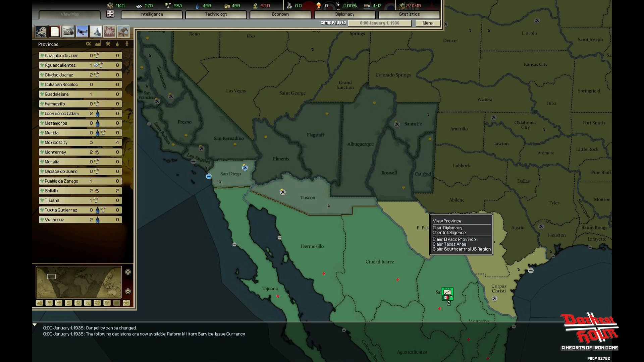Zoom in using minimap plus button
This screenshot has height=362, width=644.
[128, 272]
